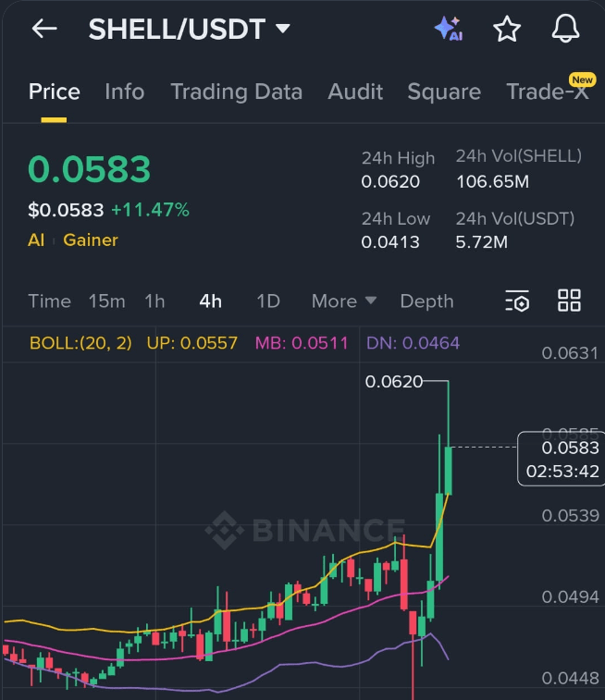Switch to the Info tab
Viewport: 605px width, 700px height.
coord(125,92)
